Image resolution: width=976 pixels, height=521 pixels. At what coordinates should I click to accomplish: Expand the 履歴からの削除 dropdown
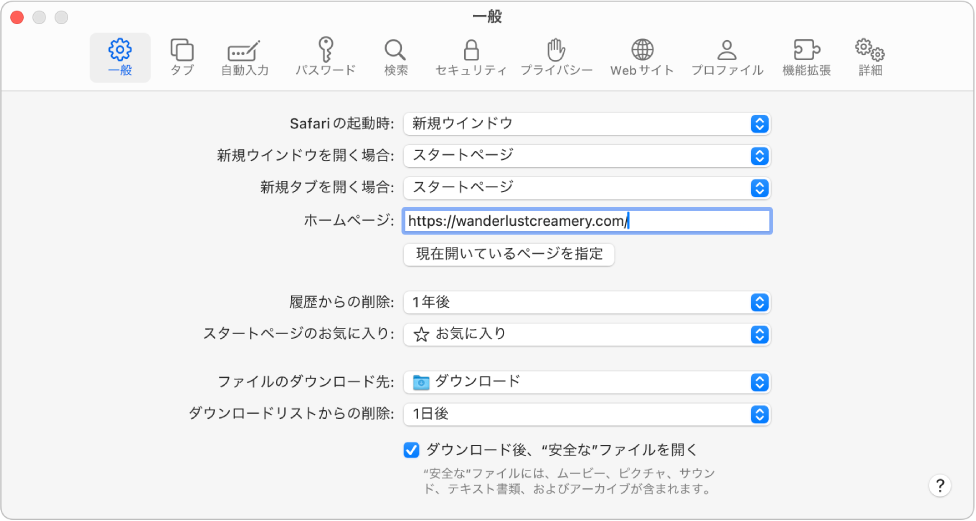(x=587, y=302)
